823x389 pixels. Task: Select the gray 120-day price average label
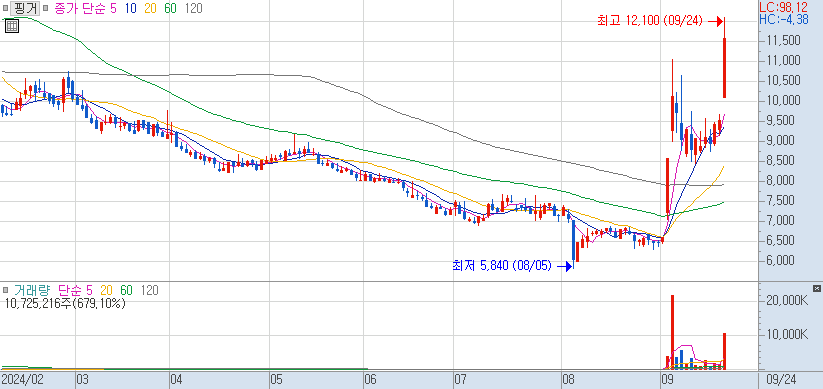[193, 8]
